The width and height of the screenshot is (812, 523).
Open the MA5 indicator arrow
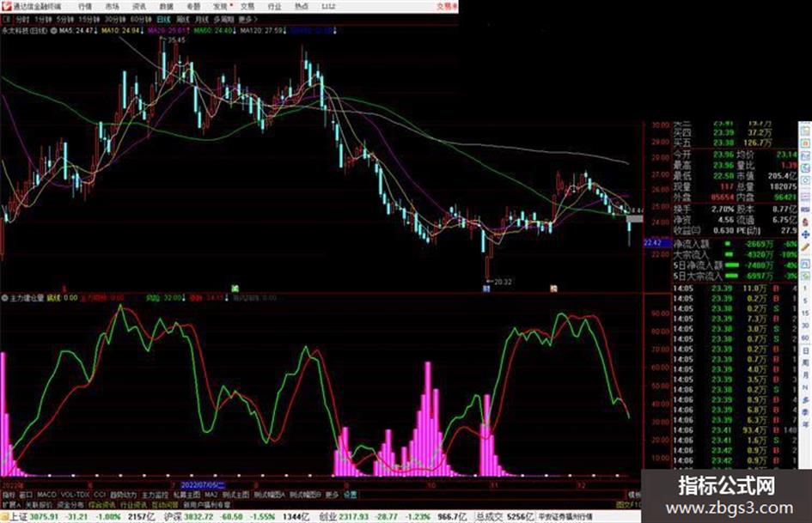(95, 31)
